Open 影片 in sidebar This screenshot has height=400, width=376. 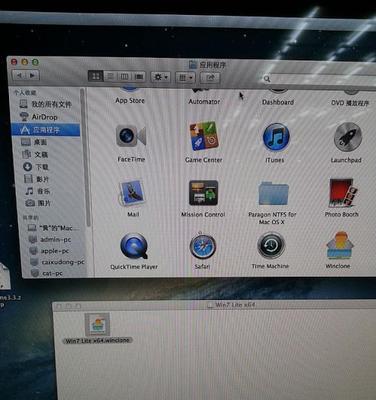coord(36,179)
